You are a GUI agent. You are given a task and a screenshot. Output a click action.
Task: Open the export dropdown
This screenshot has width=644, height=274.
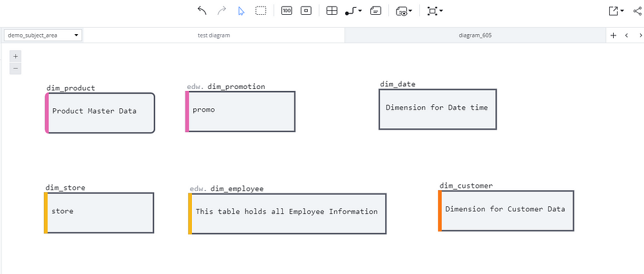pyautogui.click(x=616, y=11)
